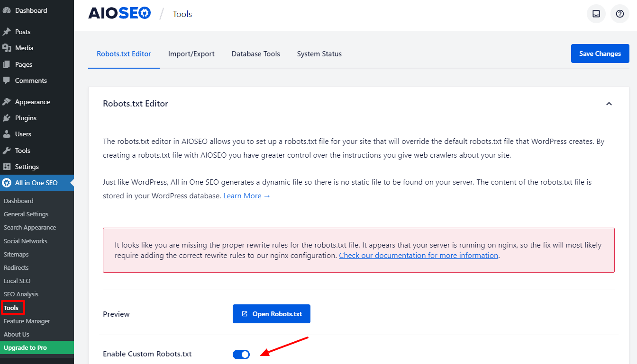Click the AIOSEO logo
This screenshot has height=364, width=637.
pyautogui.click(x=119, y=14)
